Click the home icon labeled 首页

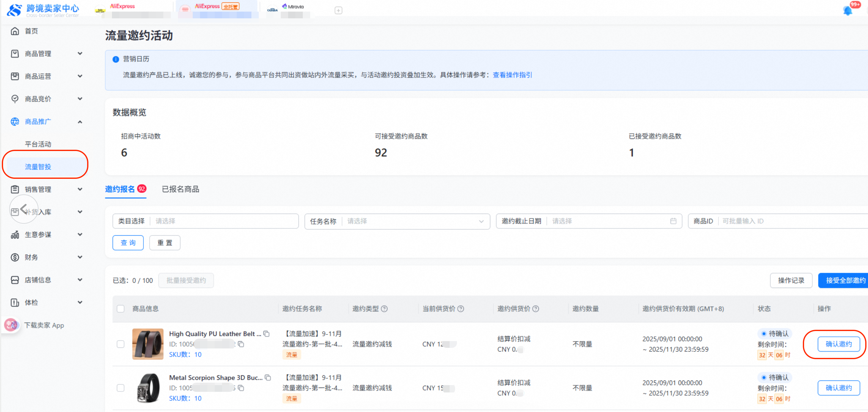15,31
